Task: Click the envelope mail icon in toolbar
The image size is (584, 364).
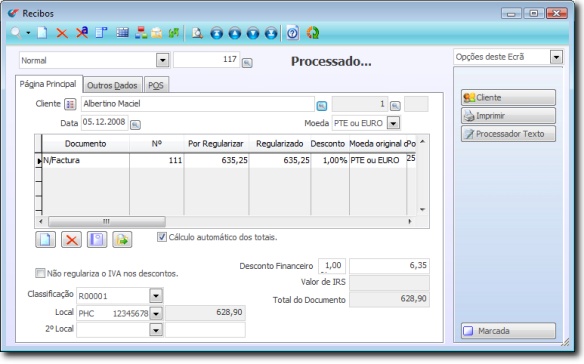Action: pyautogui.click(x=157, y=33)
